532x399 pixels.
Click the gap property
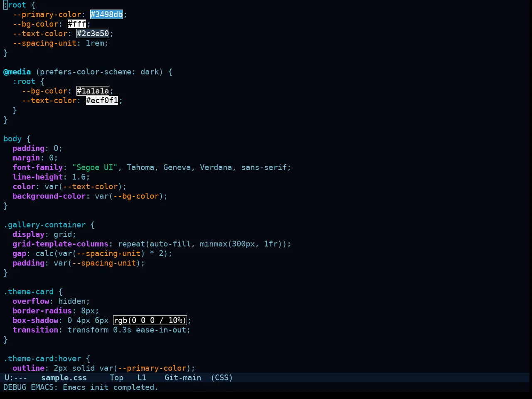coord(19,254)
